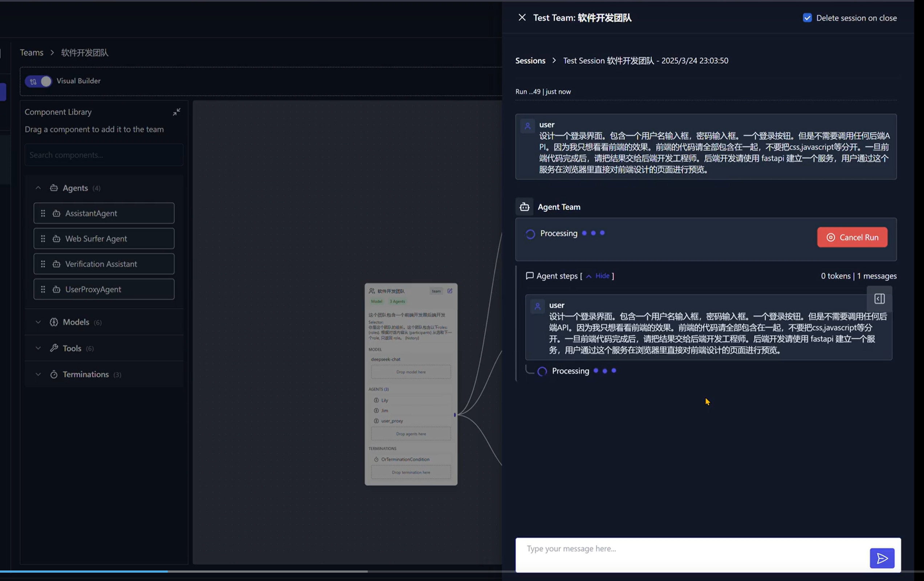Click the sidebar panel toggle icon

click(x=879, y=299)
